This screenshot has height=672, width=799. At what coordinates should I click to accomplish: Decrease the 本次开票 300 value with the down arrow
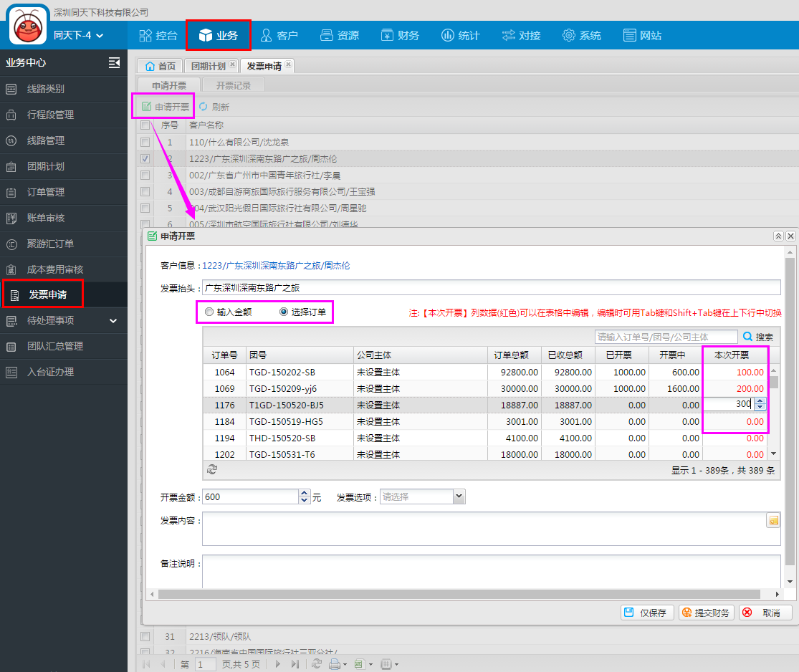(760, 407)
